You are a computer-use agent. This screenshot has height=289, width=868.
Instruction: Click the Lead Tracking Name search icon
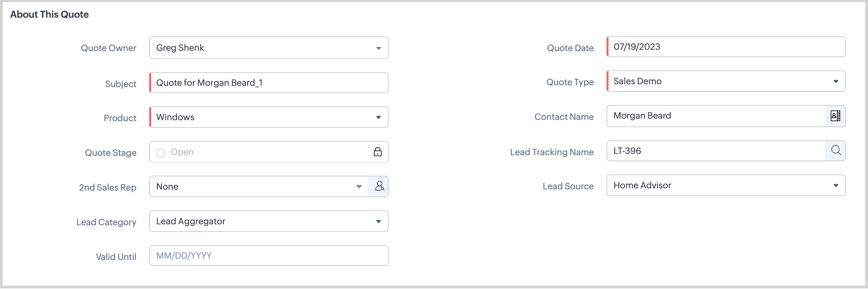pos(835,150)
